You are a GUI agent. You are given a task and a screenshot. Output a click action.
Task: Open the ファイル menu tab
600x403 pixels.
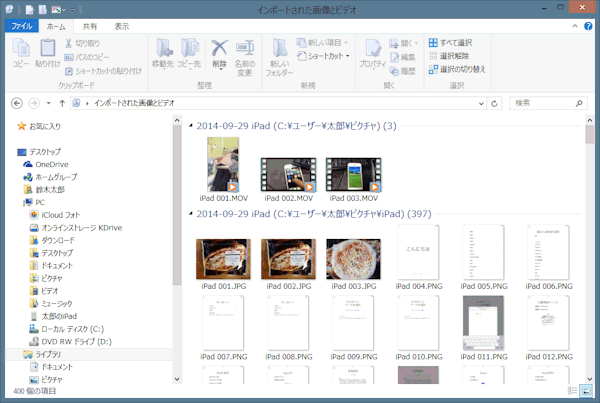(x=20, y=25)
